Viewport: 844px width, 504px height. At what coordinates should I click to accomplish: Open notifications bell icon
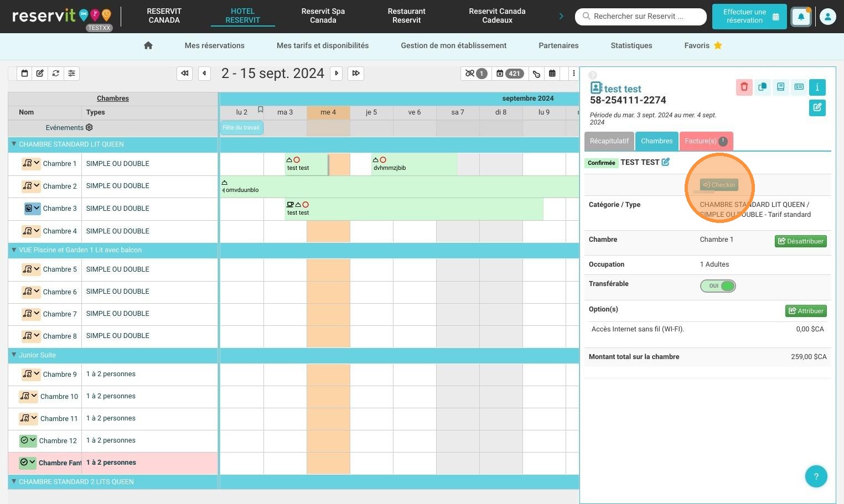tap(801, 17)
